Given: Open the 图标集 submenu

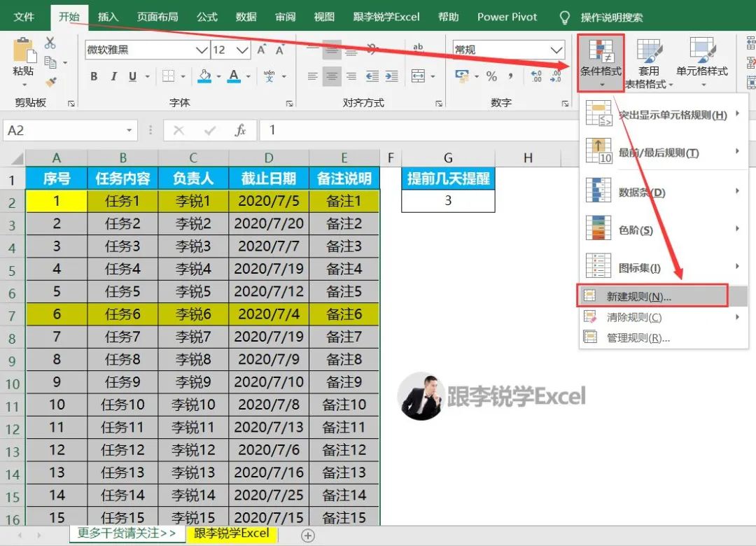Looking at the screenshot, I should tap(664, 266).
